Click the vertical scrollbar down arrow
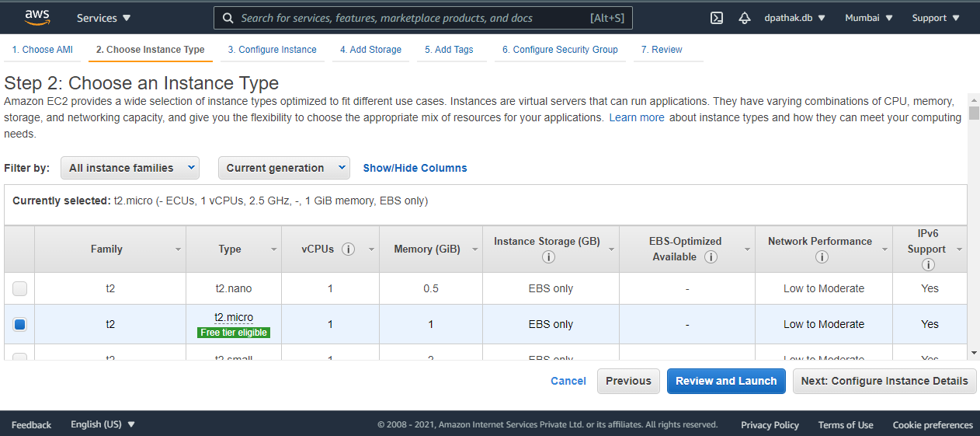Screen dimensions: 980x436 (974, 353)
